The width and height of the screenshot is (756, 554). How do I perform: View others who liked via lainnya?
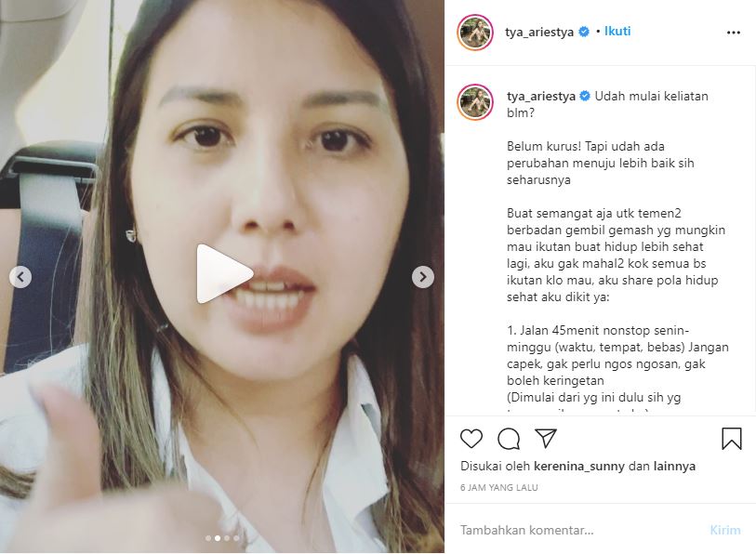(x=674, y=467)
